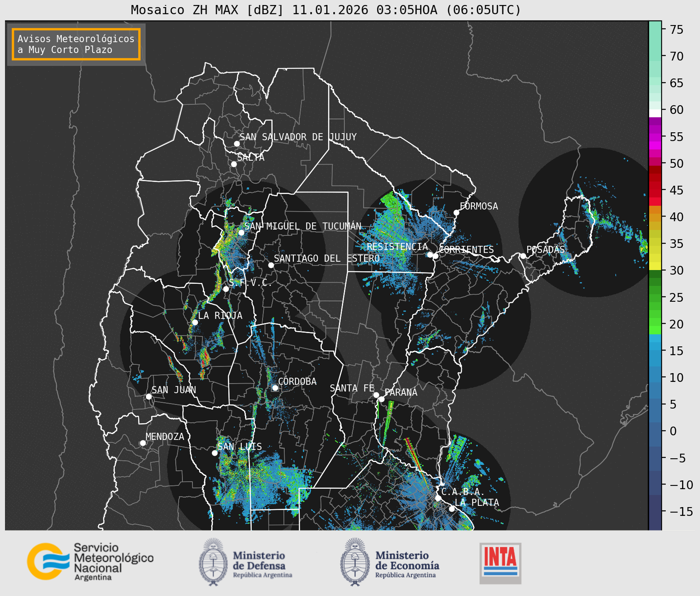Click the SAN MIGUEL DE TUCUMÁN marker
This screenshot has height=596, width=700.
click(x=241, y=232)
